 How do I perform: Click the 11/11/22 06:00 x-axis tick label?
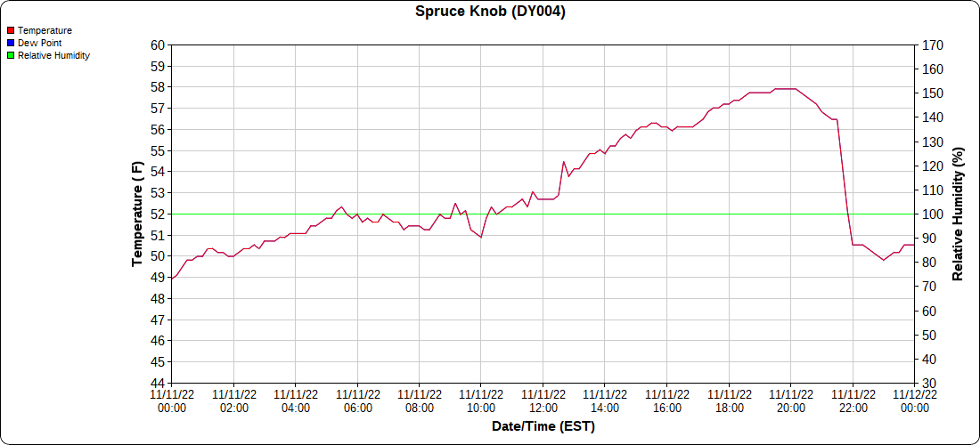pos(357,400)
